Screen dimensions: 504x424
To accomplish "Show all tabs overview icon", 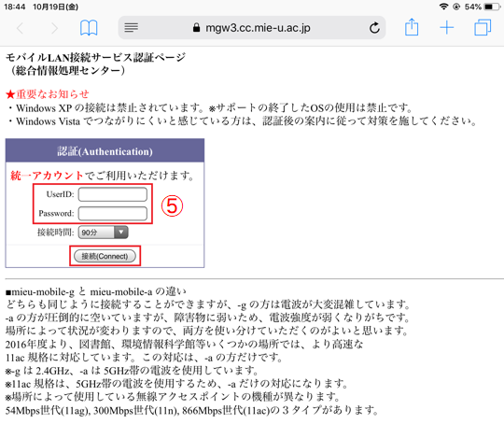I will click(483, 27).
